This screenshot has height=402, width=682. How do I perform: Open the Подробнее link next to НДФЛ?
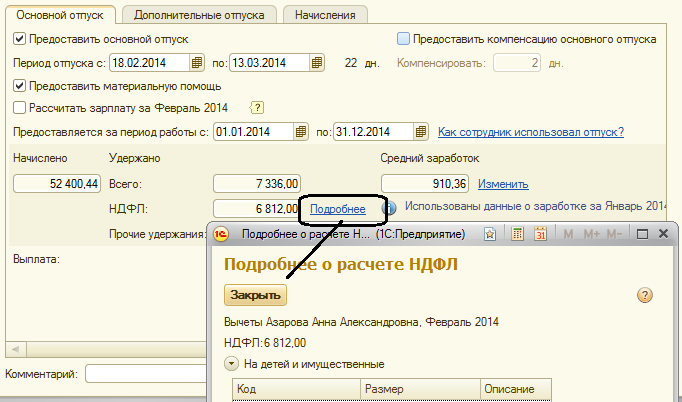pyautogui.click(x=338, y=209)
